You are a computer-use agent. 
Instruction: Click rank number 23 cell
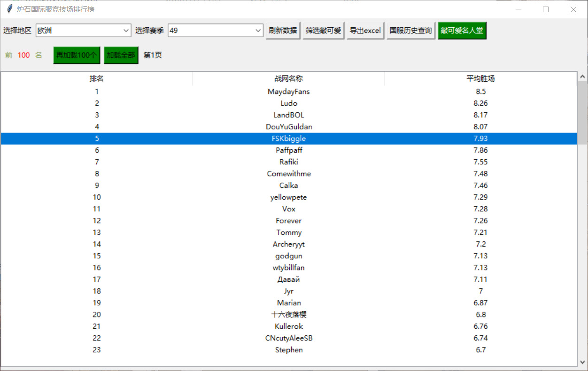(x=97, y=350)
